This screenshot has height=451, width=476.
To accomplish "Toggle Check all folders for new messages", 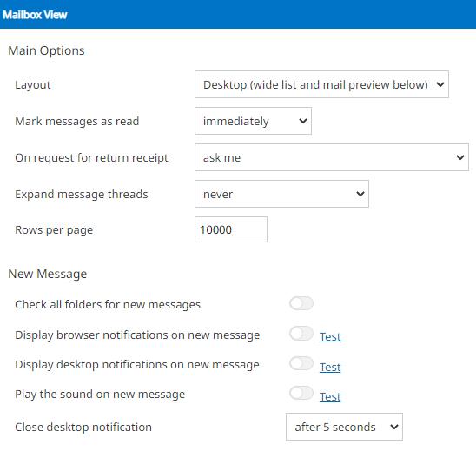I will point(301,303).
